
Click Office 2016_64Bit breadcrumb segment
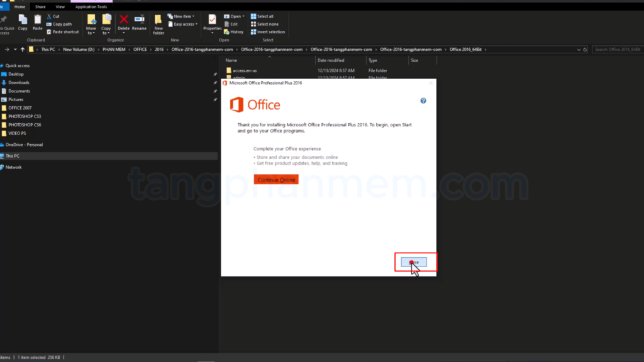[465, 49]
